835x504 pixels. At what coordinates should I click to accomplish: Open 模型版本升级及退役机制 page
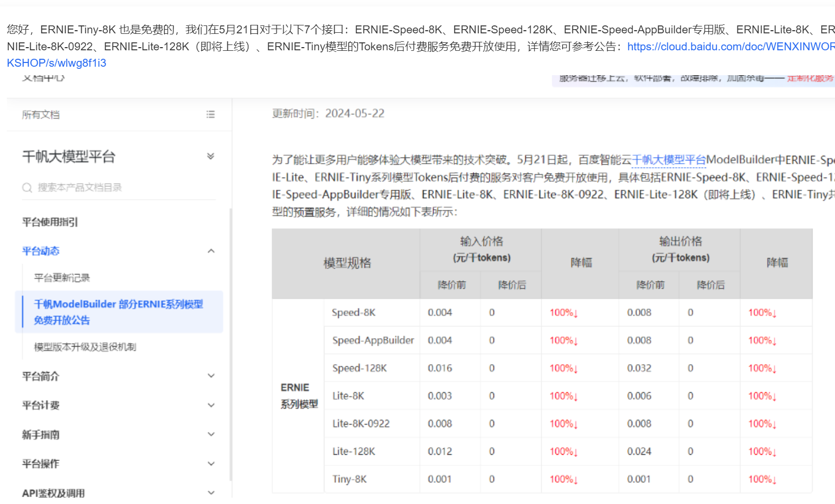(85, 347)
